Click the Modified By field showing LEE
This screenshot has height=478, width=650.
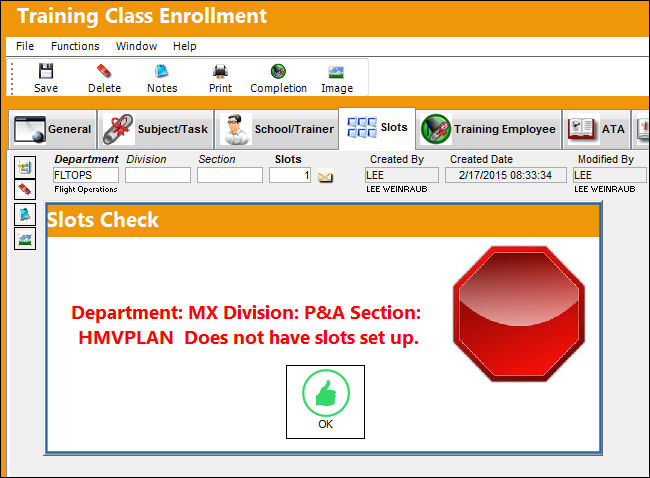609,175
